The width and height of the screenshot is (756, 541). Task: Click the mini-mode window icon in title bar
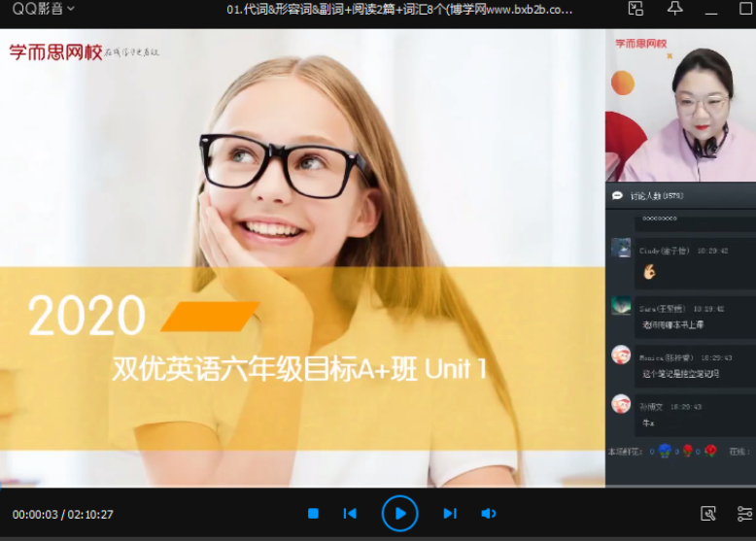click(x=636, y=9)
